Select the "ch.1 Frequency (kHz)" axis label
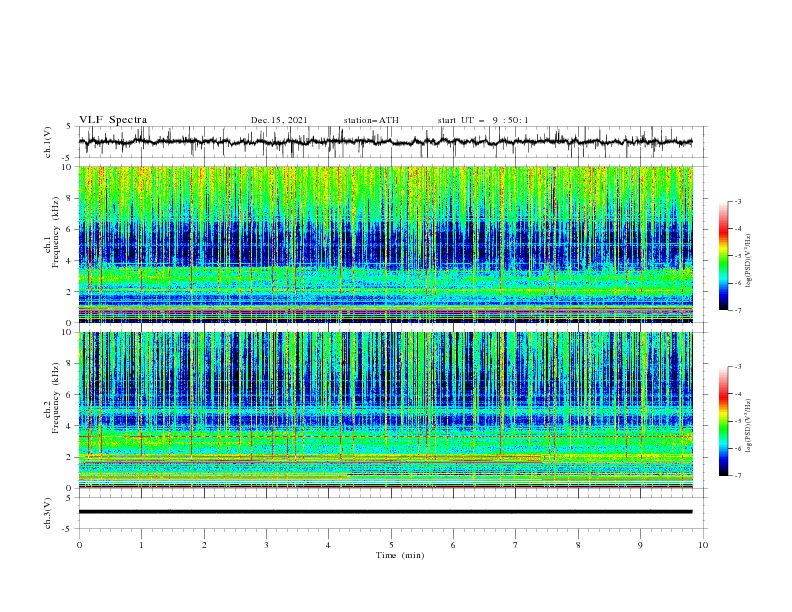792x612 pixels. tap(52, 233)
